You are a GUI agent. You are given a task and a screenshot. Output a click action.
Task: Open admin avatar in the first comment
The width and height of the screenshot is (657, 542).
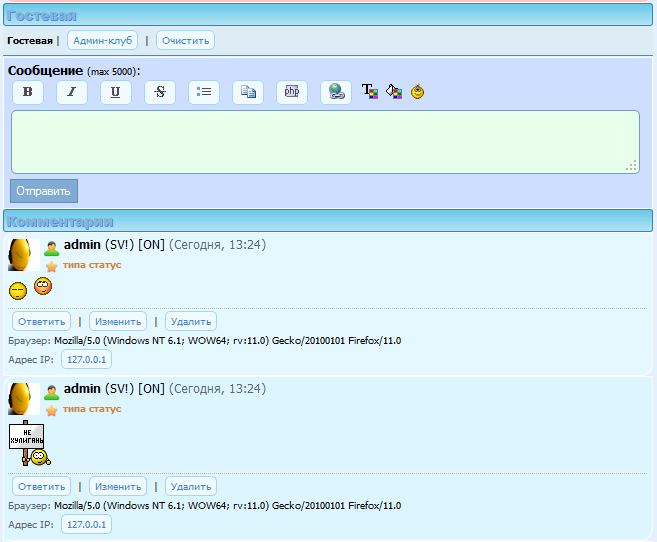tap(24, 255)
